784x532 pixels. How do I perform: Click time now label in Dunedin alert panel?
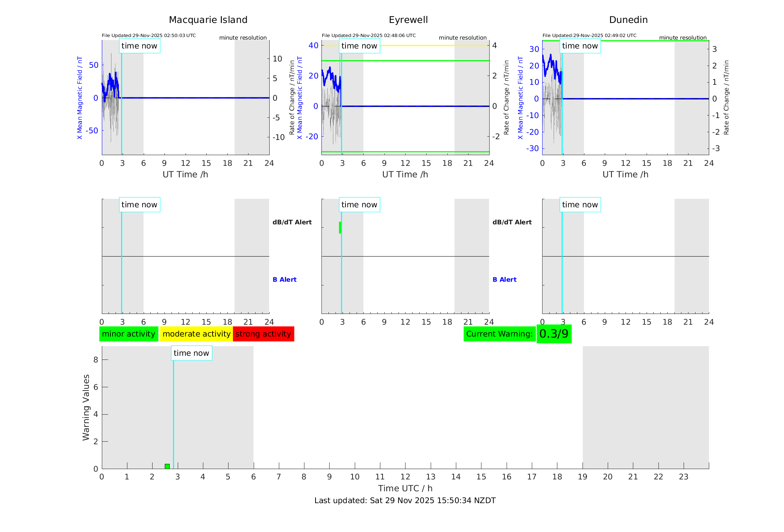[580, 205]
